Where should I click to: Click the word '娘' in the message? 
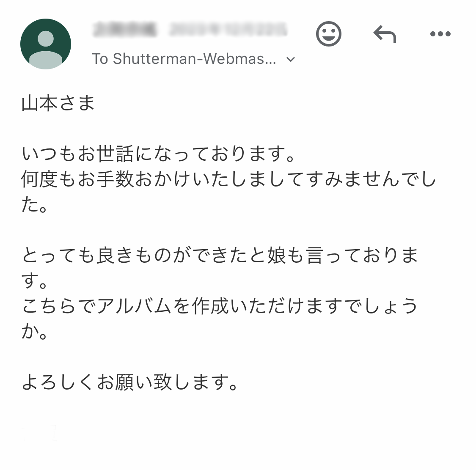click(277, 256)
